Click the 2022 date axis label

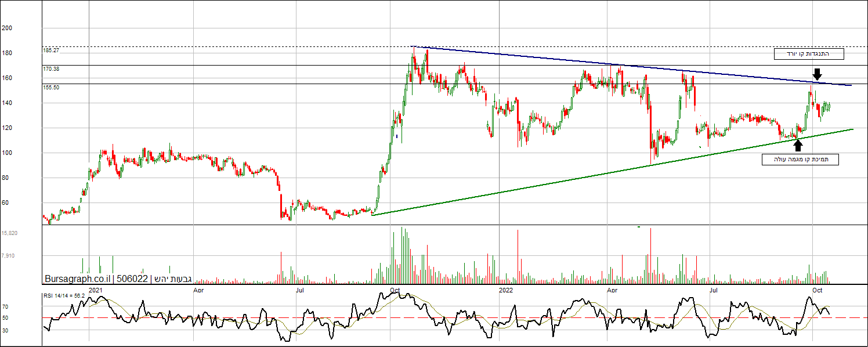(506, 289)
